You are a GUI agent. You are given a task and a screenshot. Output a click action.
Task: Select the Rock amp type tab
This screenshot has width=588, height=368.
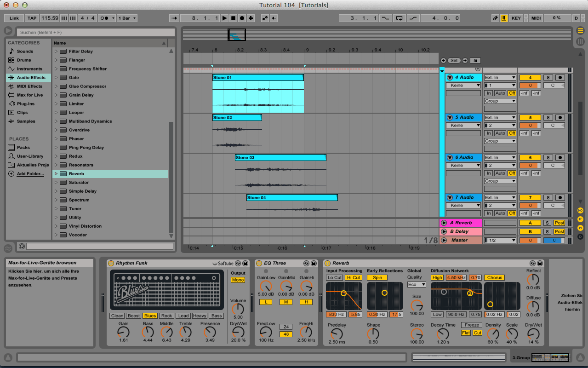[x=167, y=316]
